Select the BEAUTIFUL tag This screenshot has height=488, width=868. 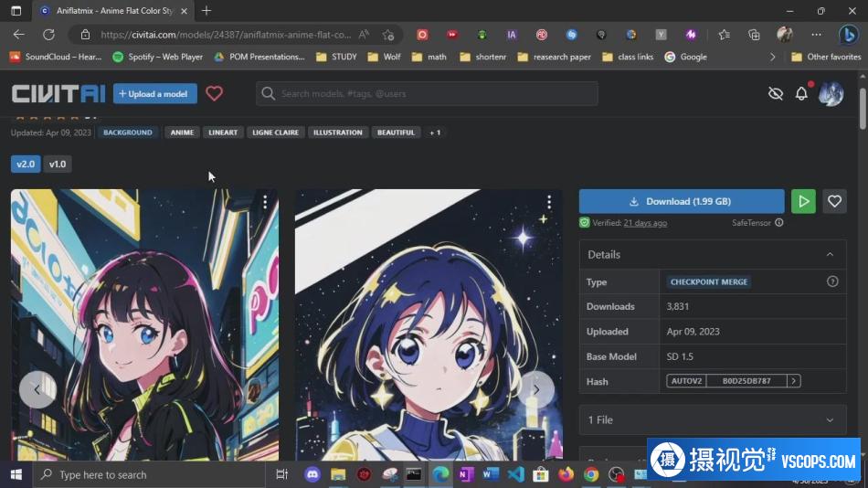click(x=396, y=133)
